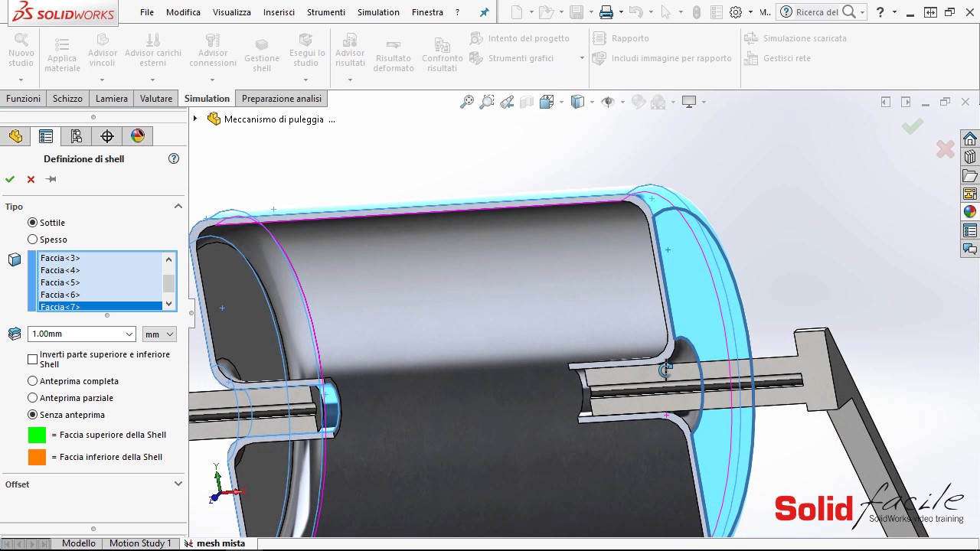
Task: Open the Esegui lo studio dropdown arrow
Action: (x=307, y=79)
